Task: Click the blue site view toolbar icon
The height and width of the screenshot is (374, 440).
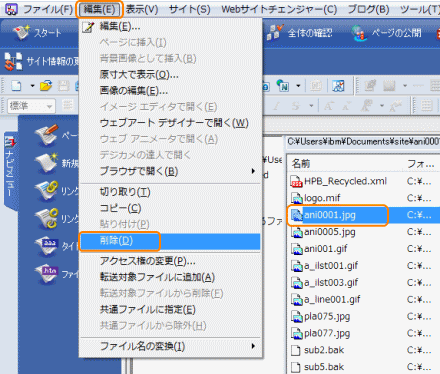Action: click(x=338, y=86)
